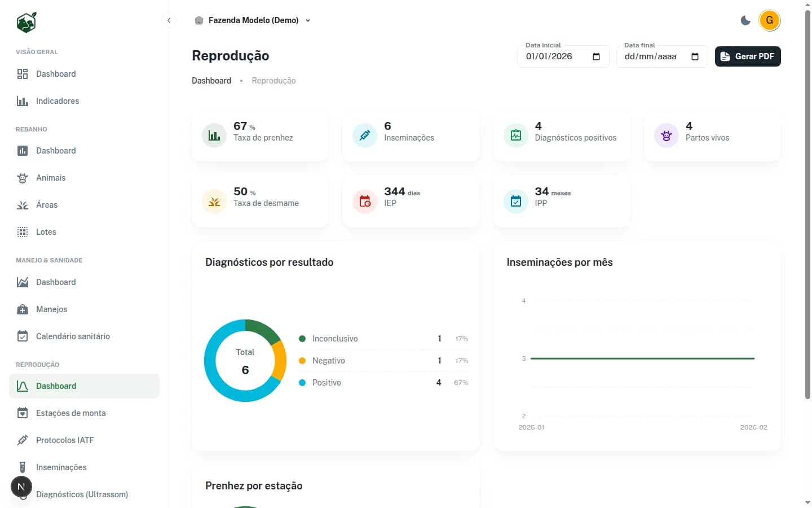This screenshot has height=508, width=812.
Task: Toggle dark mode with the moon icon
Action: [x=745, y=20]
